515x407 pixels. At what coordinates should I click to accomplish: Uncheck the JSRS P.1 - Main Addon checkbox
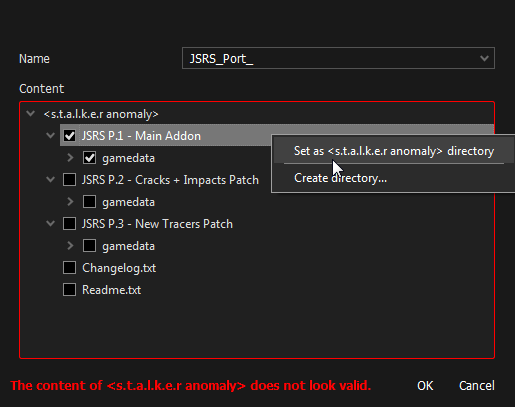[x=69, y=136]
